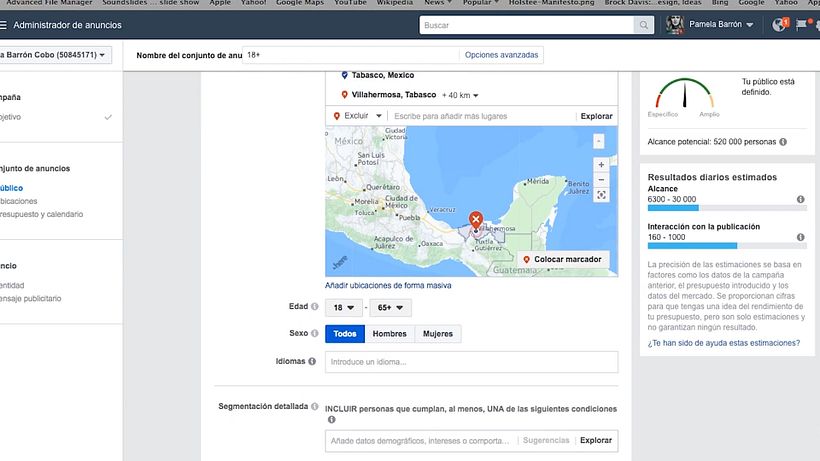The height and width of the screenshot is (461, 820).
Task: Click the map fullscreen icon
Action: pyautogui.click(x=601, y=195)
